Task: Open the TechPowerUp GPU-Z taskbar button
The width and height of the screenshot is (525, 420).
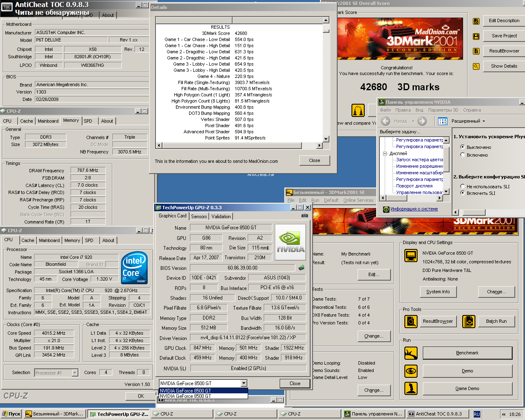Action: coord(119,414)
